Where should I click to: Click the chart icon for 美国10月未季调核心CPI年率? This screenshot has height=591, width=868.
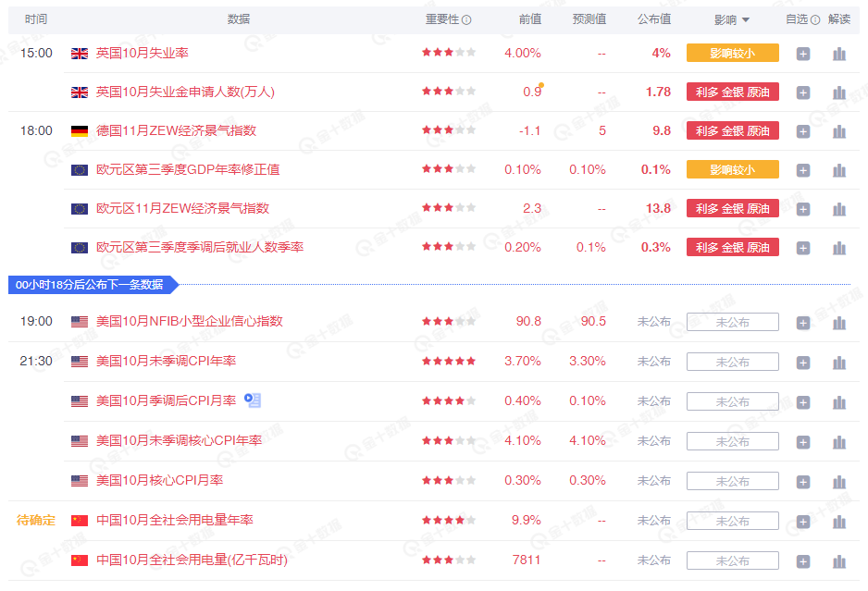point(838,441)
